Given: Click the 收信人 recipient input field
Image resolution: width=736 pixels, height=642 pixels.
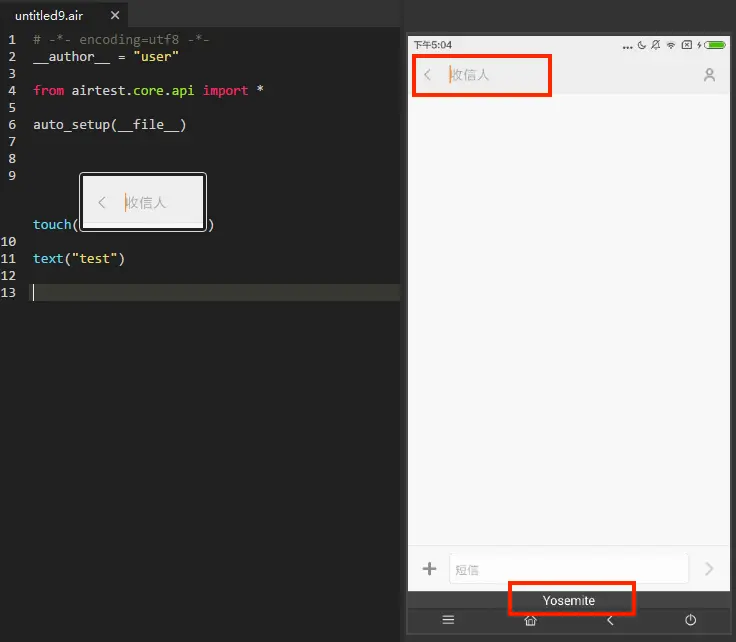Looking at the screenshot, I should tap(498, 75).
